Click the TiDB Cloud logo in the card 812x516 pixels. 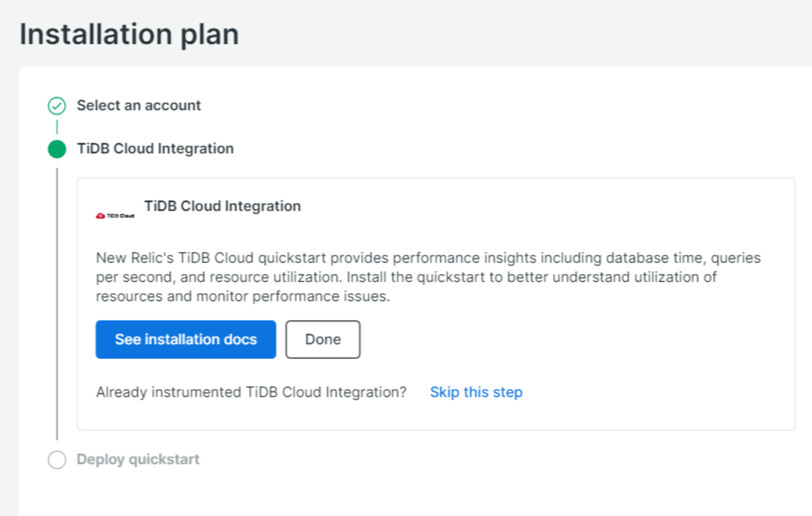point(115,216)
